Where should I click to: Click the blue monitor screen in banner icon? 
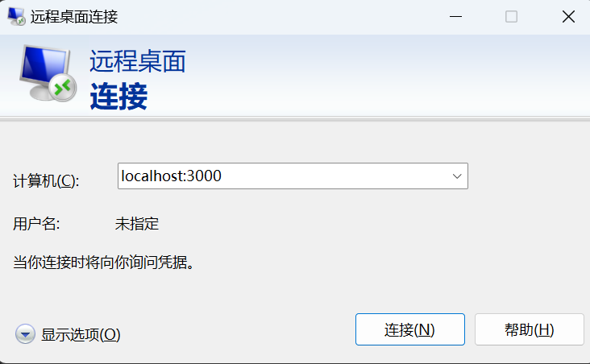(x=44, y=66)
